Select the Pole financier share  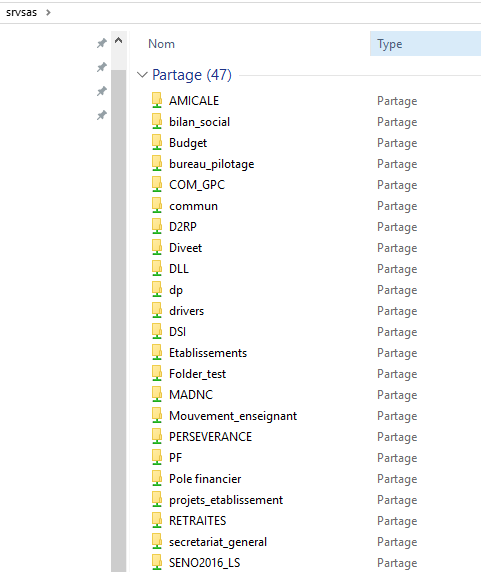pyautogui.click(x=205, y=479)
